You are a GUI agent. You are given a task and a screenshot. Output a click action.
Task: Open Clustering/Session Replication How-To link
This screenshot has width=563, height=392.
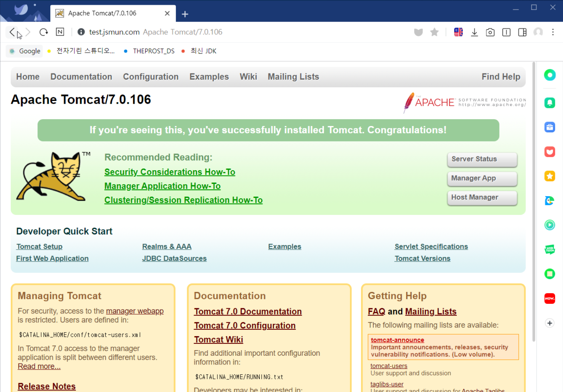184,200
